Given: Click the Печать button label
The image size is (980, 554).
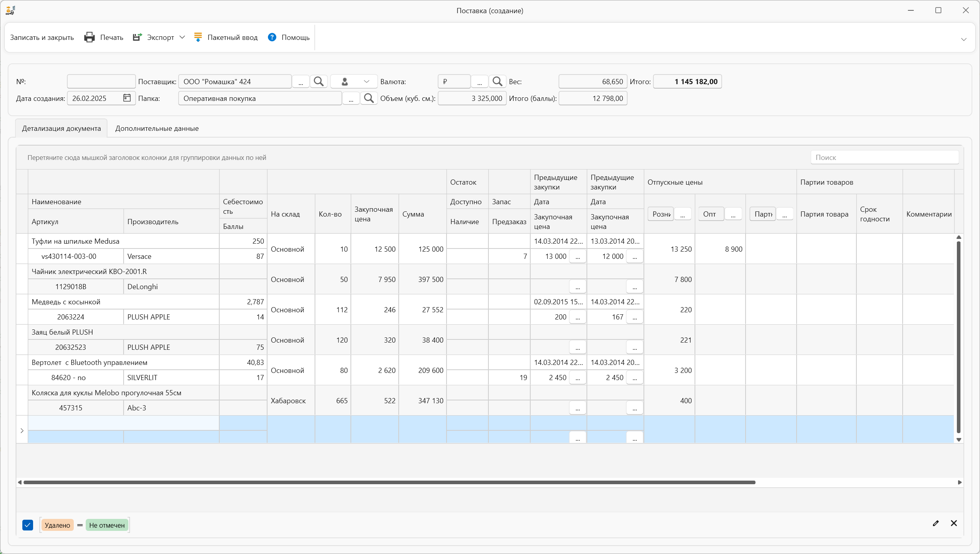Looking at the screenshot, I should coord(112,37).
